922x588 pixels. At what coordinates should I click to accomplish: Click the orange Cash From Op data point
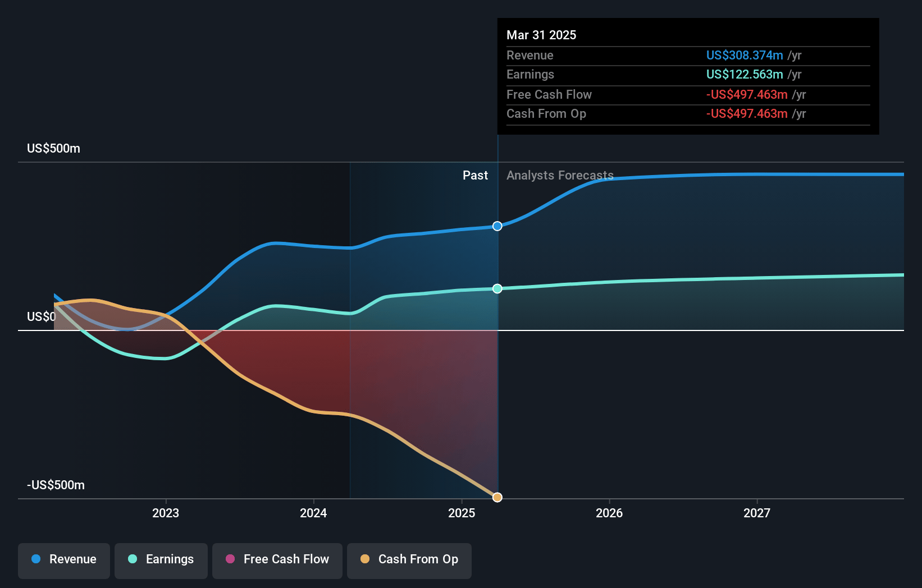pyautogui.click(x=497, y=497)
